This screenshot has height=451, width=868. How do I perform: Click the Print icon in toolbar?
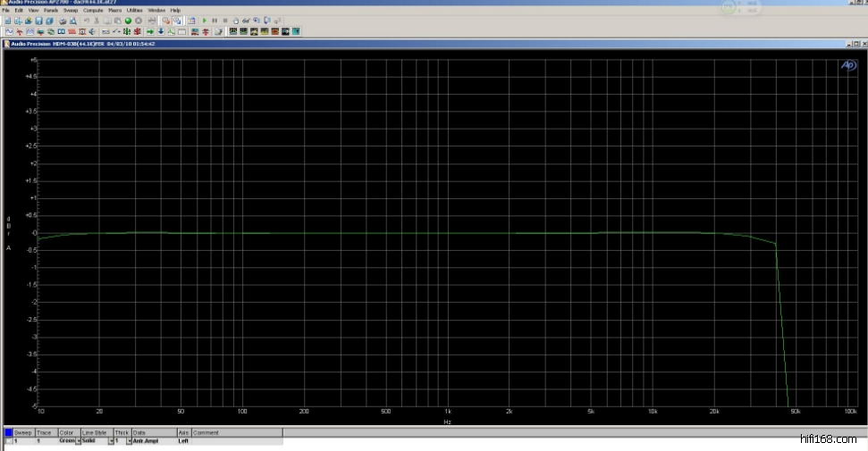tap(63, 21)
